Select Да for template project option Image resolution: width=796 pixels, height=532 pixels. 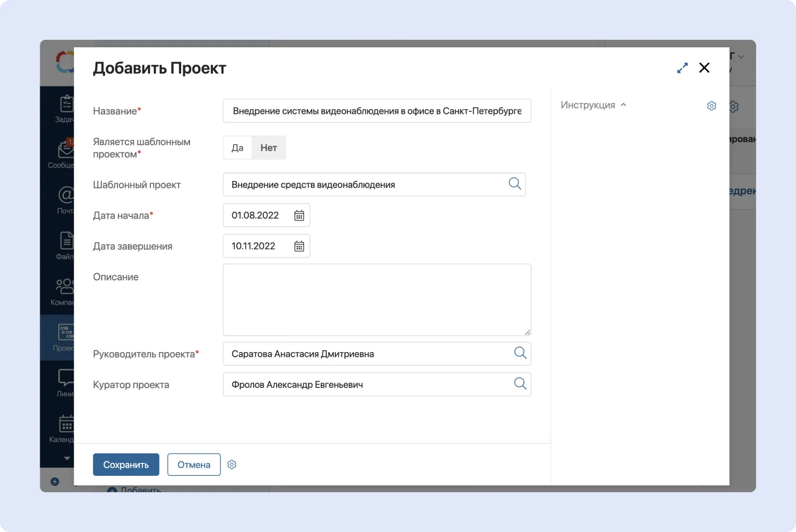coord(237,148)
